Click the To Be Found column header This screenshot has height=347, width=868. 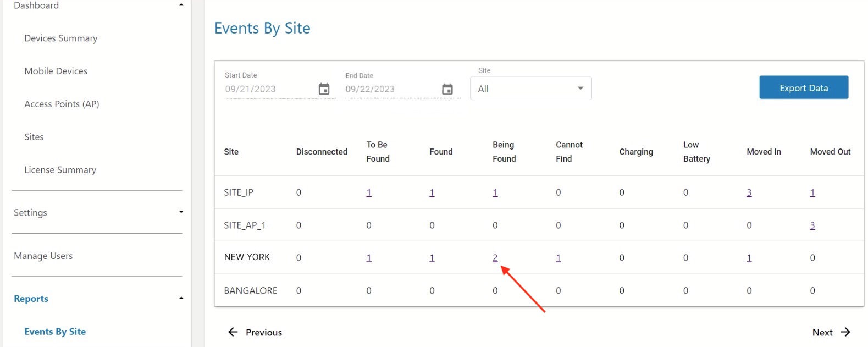click(x=378, y=152)
